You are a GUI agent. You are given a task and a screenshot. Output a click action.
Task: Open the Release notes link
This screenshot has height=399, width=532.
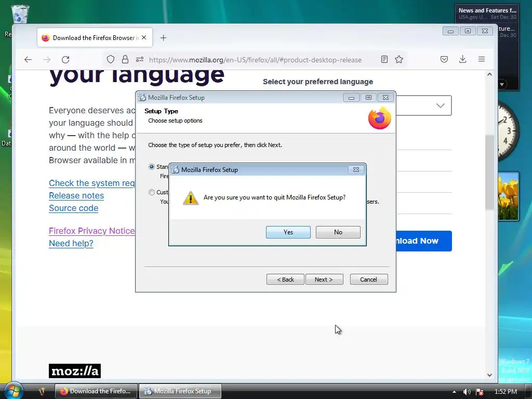[76, 196]
